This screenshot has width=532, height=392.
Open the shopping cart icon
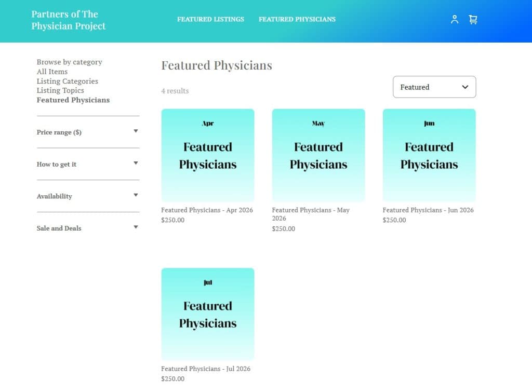point(473,20)
